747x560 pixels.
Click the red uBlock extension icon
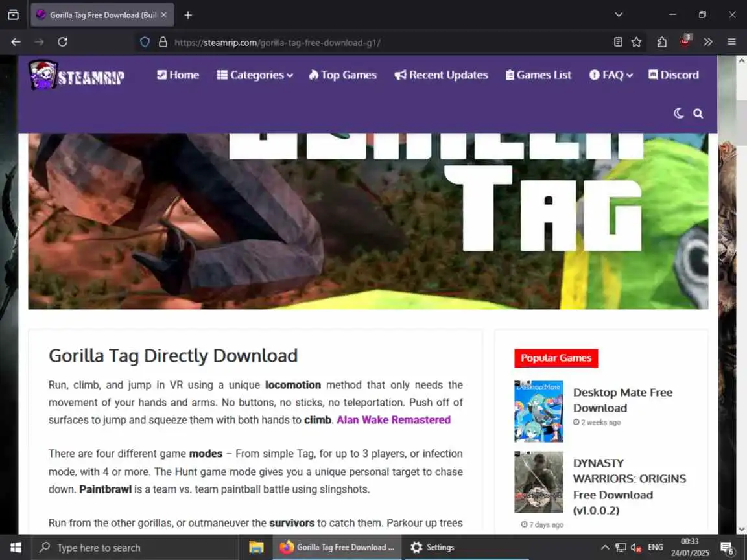point(685,41)
